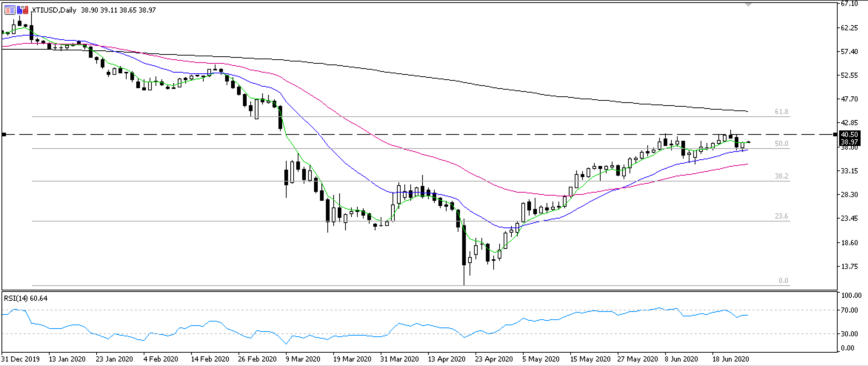
Task: Click the 4 Feb 2020 date label
Action: (x=161, y=359)
